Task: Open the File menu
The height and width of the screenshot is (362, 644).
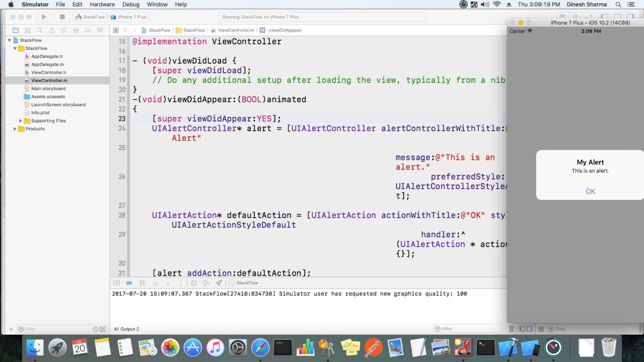Action: coord(61,4)
